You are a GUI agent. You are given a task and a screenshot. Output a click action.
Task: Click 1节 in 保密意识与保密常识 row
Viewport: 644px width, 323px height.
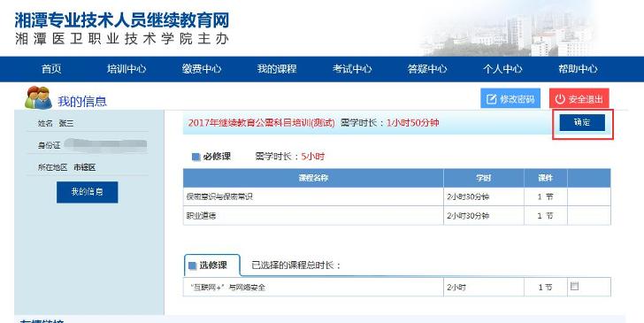pos(546,196)
